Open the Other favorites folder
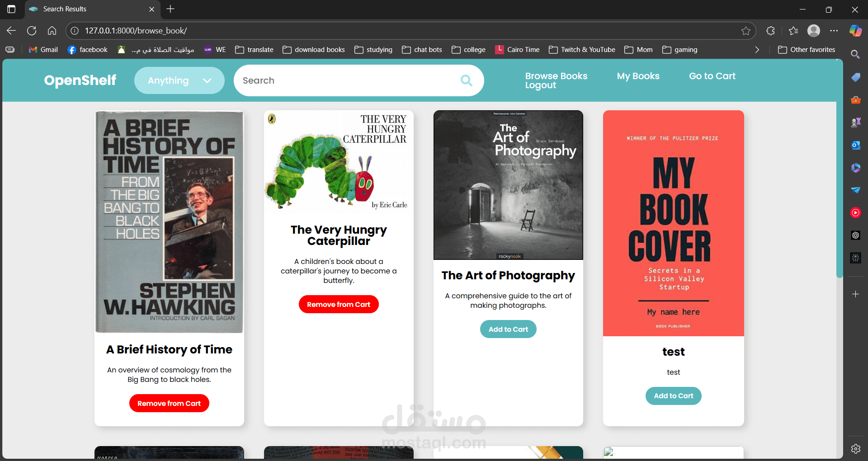The width and height of the screenshot is (868, 461). (807, 50)
